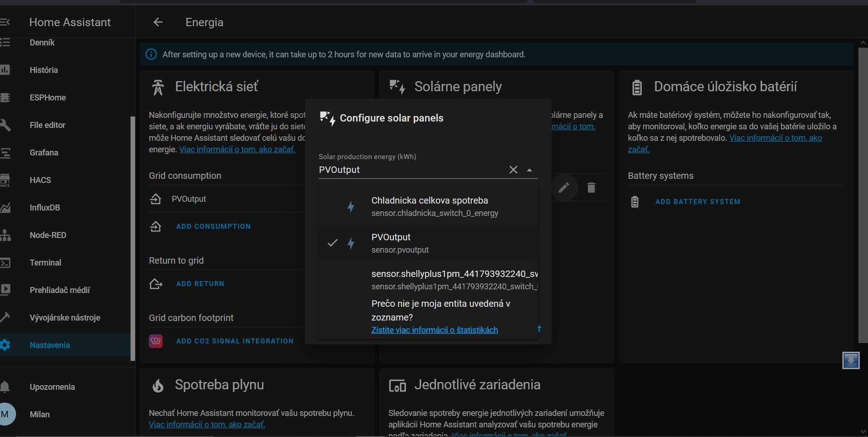Open File editor in the sidebar
Screen dimensions: 868x437
pos(48,125)
